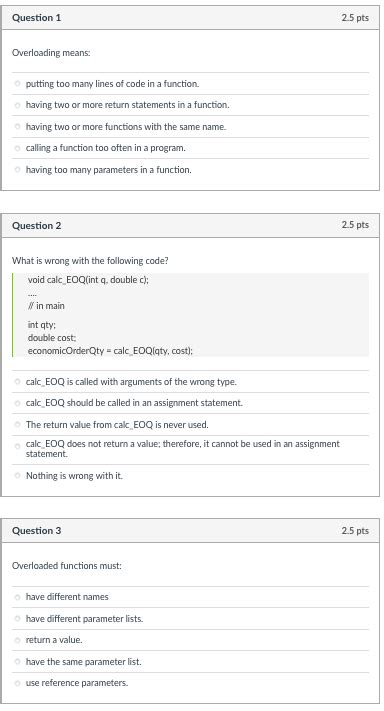
Task: Select 'calling a function too often' option
Action: coord(17,148)
